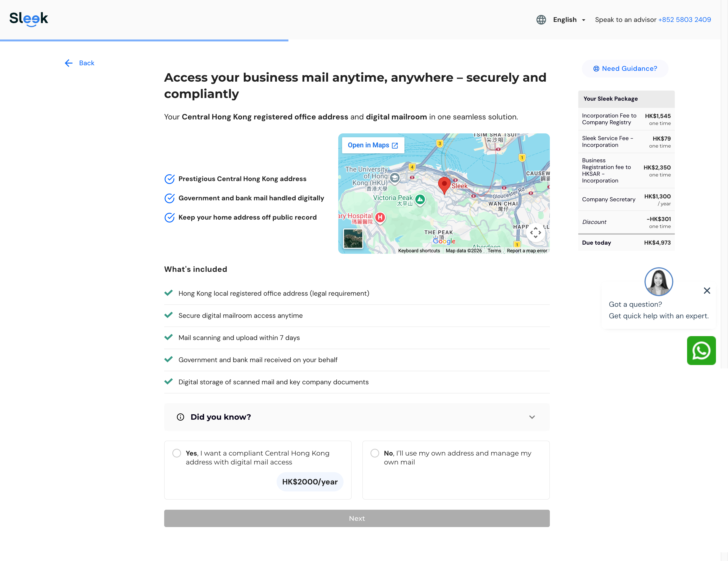Screen dimensions: 728x561
Task: Click Business Registration fee to HKSAR row
Action: click(x=626, y=171)
